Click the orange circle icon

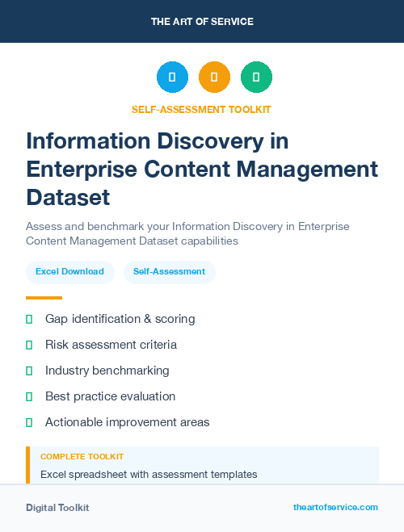(x=214, y=77)
